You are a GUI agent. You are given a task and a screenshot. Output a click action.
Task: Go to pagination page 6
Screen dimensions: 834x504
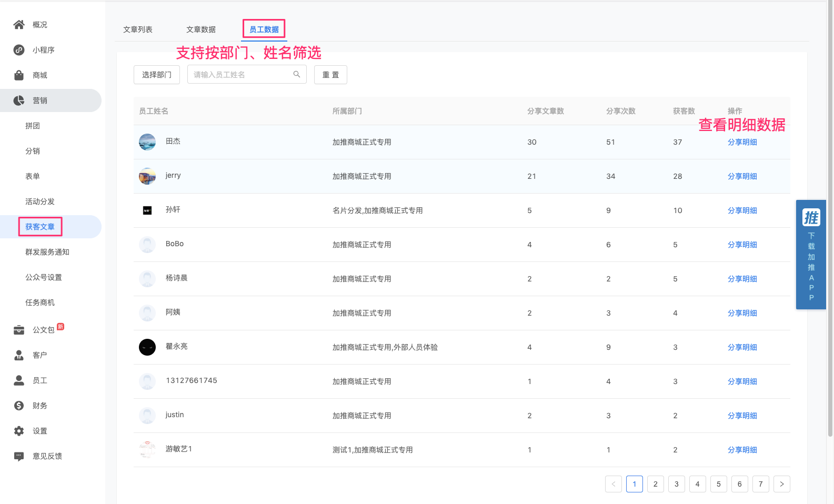click(x=740, y=484)
